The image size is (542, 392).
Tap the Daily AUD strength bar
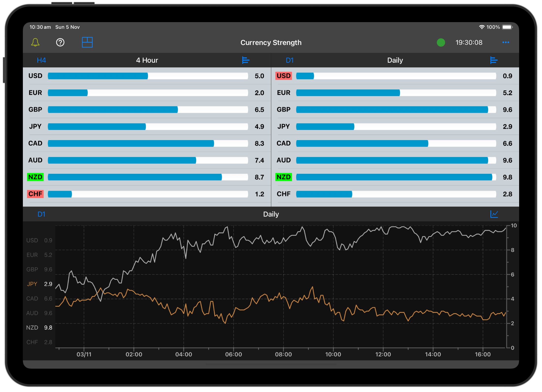point(396,160)
